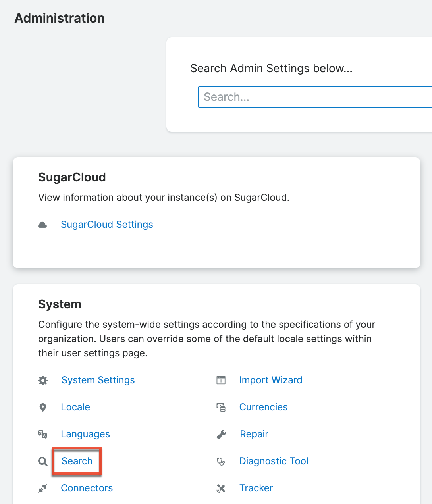This screenshot has height=504, width=432.
Task: Click the Import Wizard window icon
Action: coord(221,380)
